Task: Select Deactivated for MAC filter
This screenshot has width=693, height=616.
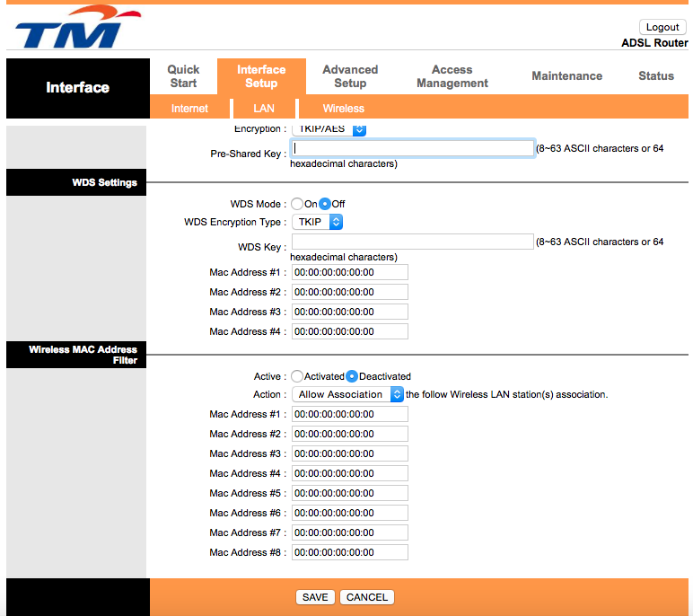Action: pos(352,376)
